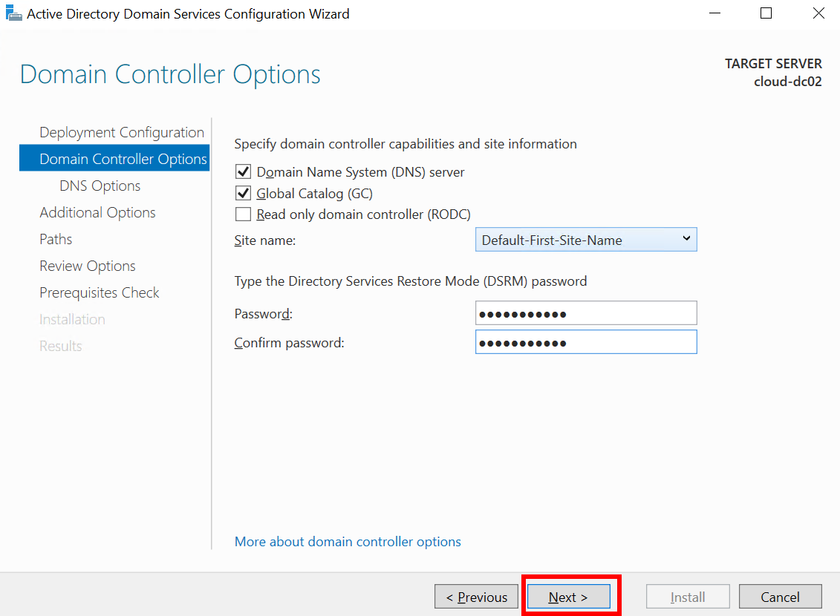The height and width of the screenshot is (616, 840).
Task: Select Domain Controller Options step
Action: (114, 158)
